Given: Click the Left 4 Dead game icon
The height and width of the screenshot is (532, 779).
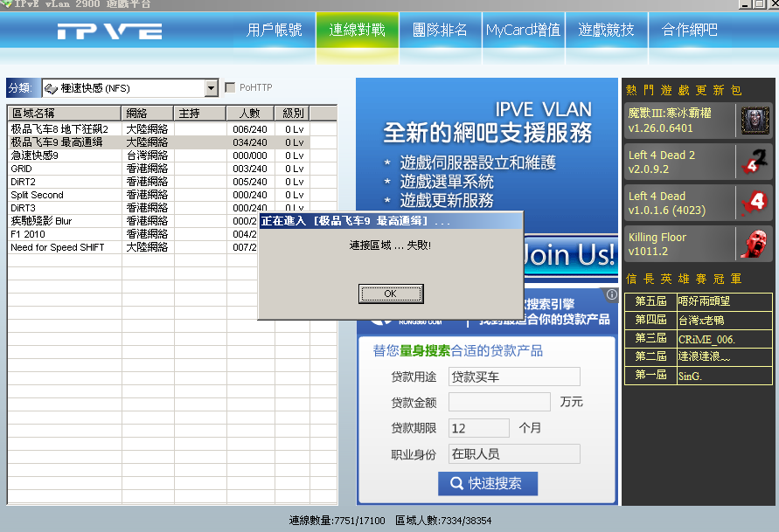Looking at the screenshot, I should coord(754,203).
